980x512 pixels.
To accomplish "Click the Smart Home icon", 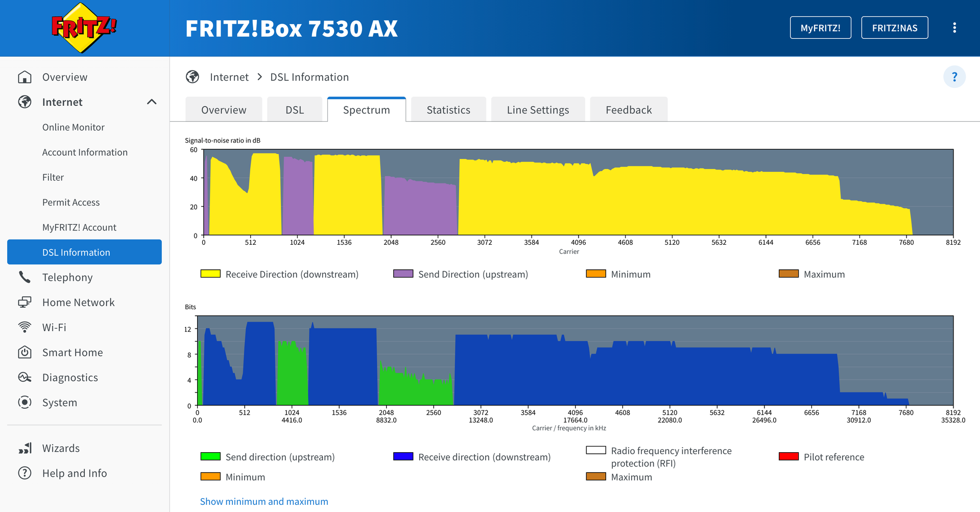I will 25,353.
